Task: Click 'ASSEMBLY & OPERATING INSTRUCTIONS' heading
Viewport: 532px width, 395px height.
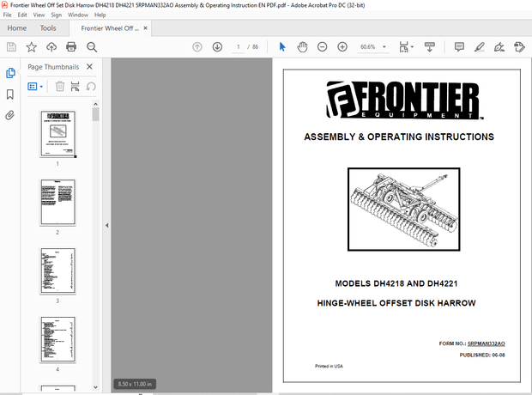Action: click(x=399, y=137)
